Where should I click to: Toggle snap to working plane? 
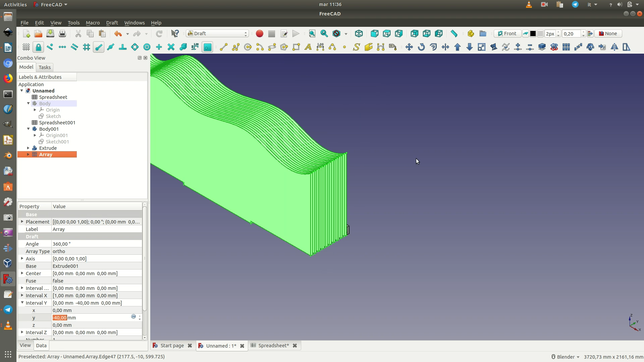(207, 47)
